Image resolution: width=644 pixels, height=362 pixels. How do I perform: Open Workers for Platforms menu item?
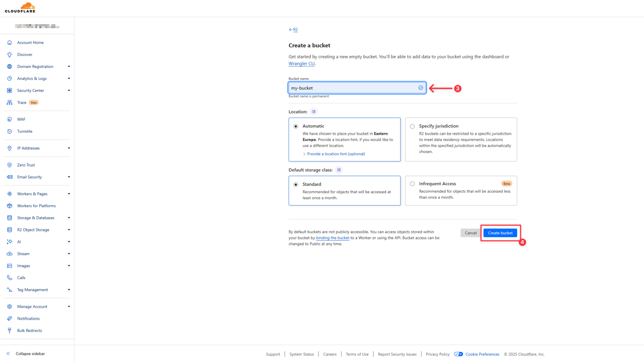point(36,206)
